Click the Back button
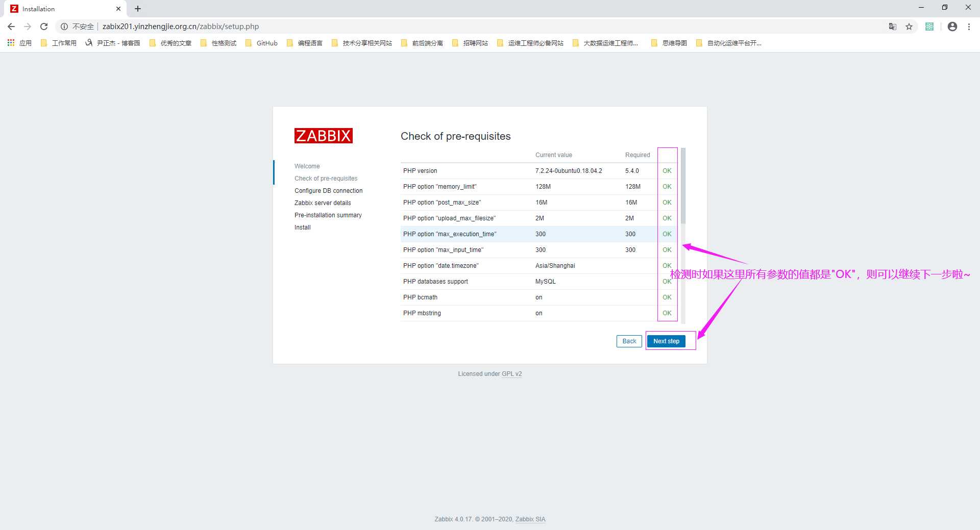 629,341
